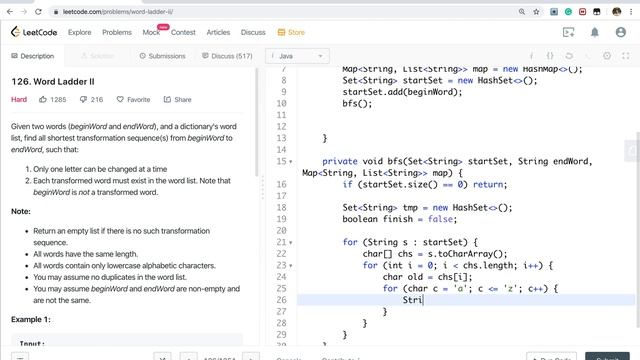This screenshot has height=360, width=640.
Task: Click the browser address bar URL
Action: pyautogui.click(x=118, y=12)
